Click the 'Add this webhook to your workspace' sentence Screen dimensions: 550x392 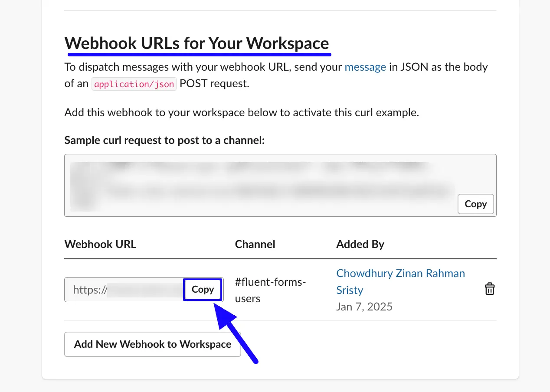click(x=242, y=113)
